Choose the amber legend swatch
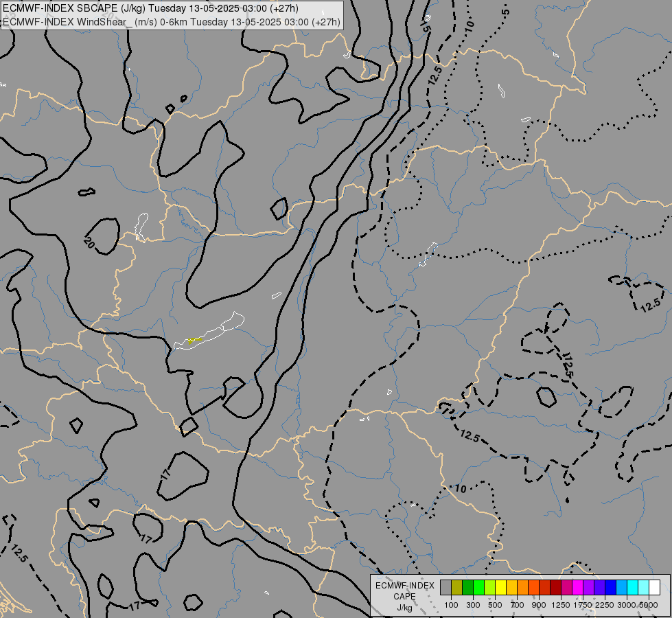The image size is (672, 618). (511, 587)
